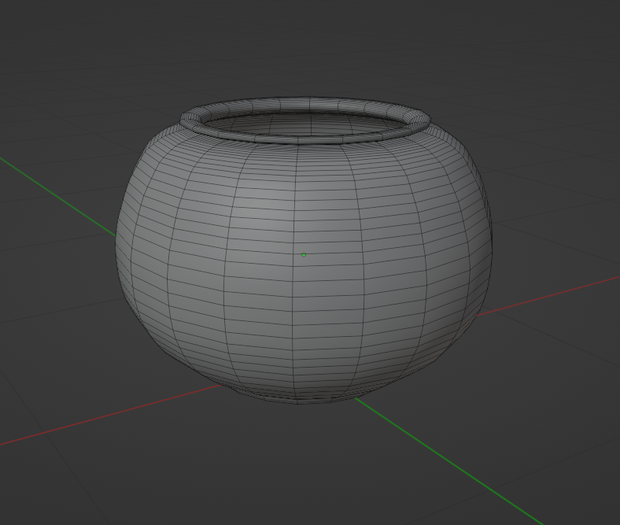Screen dimensions: 620x525
Task: Select the central vertical edge loop on pot
Action: point(295,273)
